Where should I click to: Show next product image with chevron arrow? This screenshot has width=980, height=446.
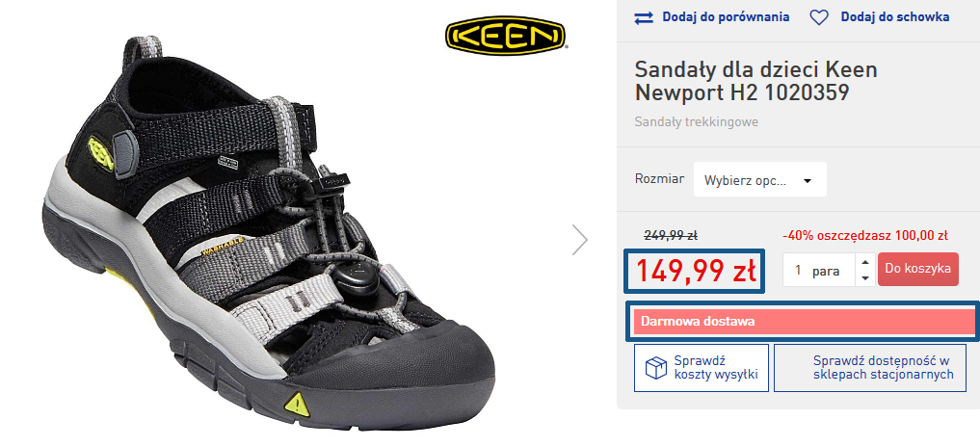[579, 239]
